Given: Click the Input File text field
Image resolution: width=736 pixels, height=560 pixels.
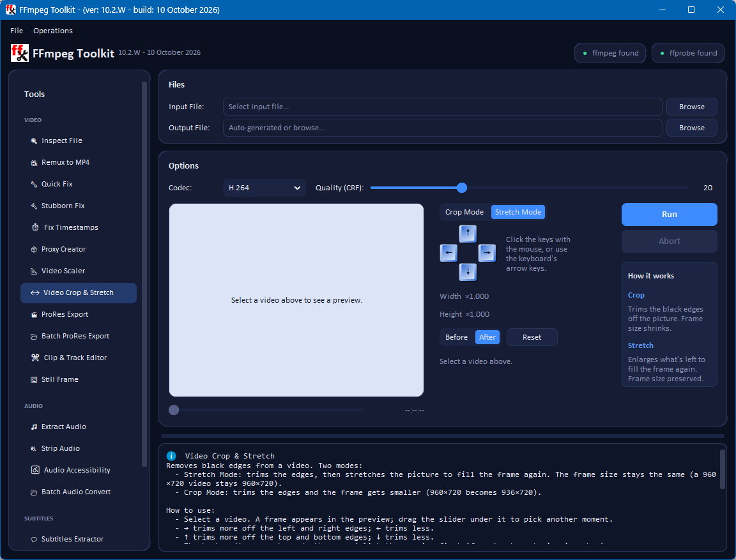Looking at the screenshot, I should [x=442, y=107].
